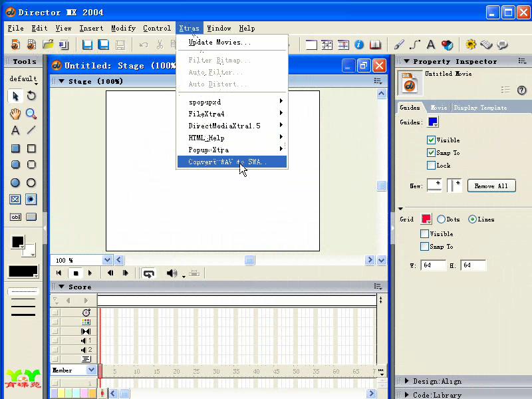
Task: Expand the Design: Align panel
Action: [406, 381]
